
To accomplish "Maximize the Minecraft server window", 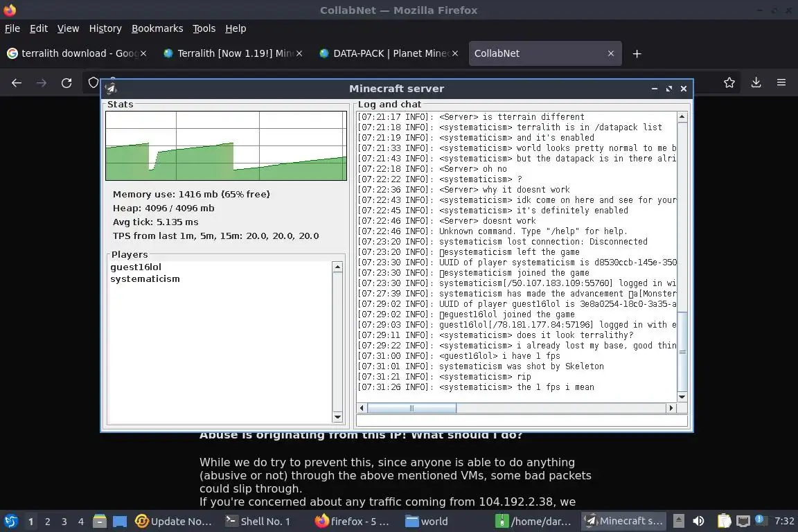I will [668, 89].
